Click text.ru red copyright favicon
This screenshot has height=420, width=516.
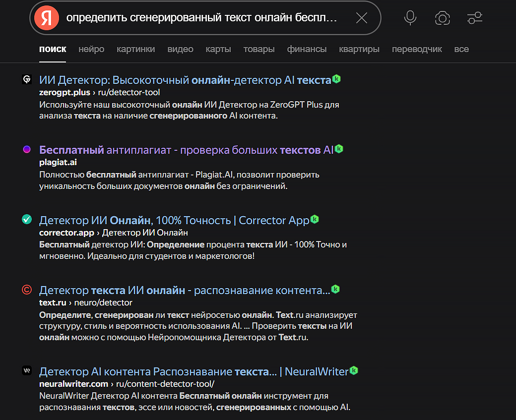27,290
